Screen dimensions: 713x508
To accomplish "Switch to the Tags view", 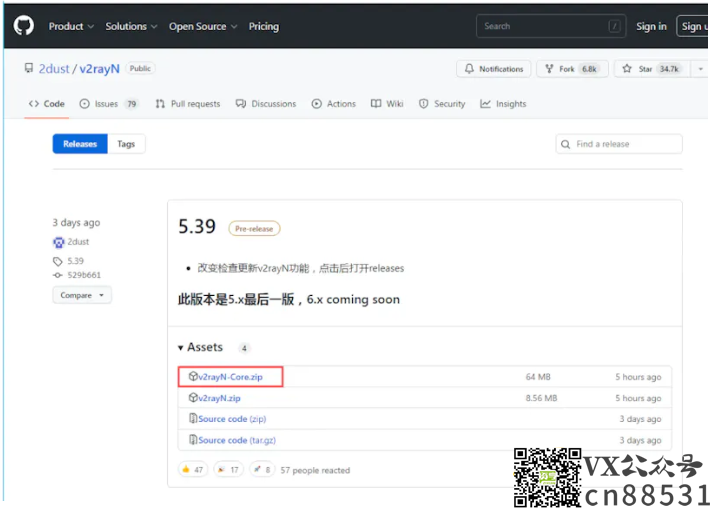I will [126, 144].
